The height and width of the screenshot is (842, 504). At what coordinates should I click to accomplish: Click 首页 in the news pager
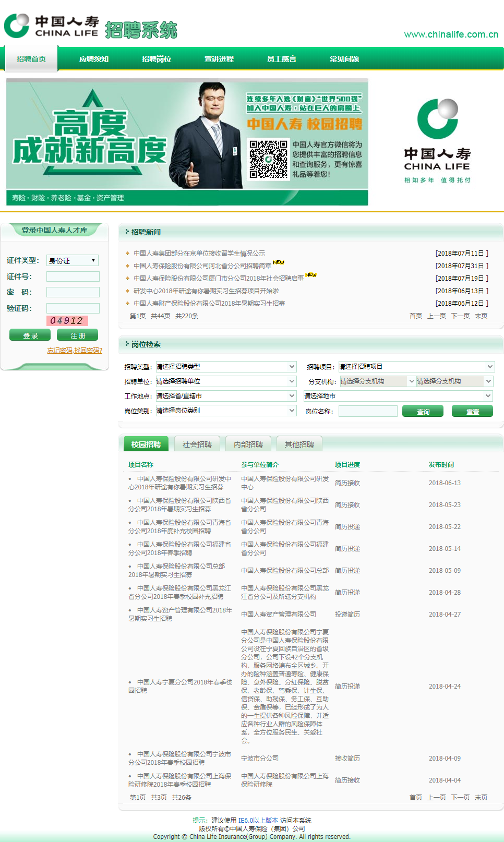416,316
